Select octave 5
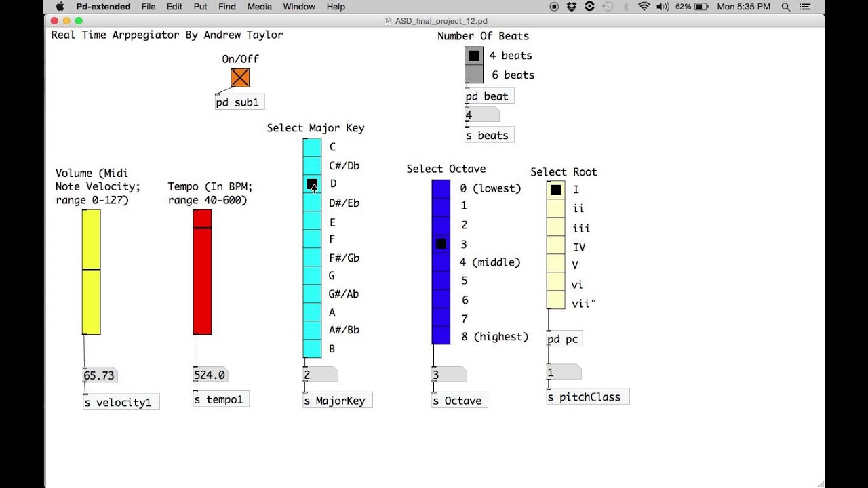The image size is (868, 488). tap(441, 280)
